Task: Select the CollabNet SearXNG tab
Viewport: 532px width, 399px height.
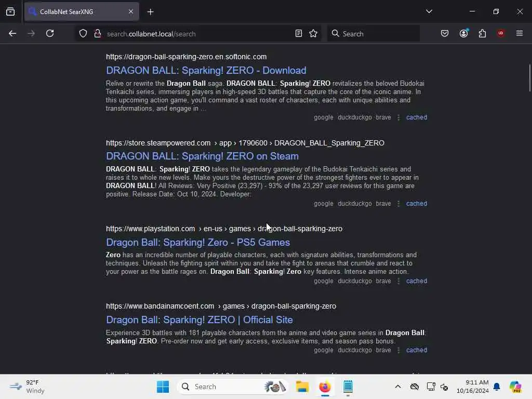Action: click(82, 11)
